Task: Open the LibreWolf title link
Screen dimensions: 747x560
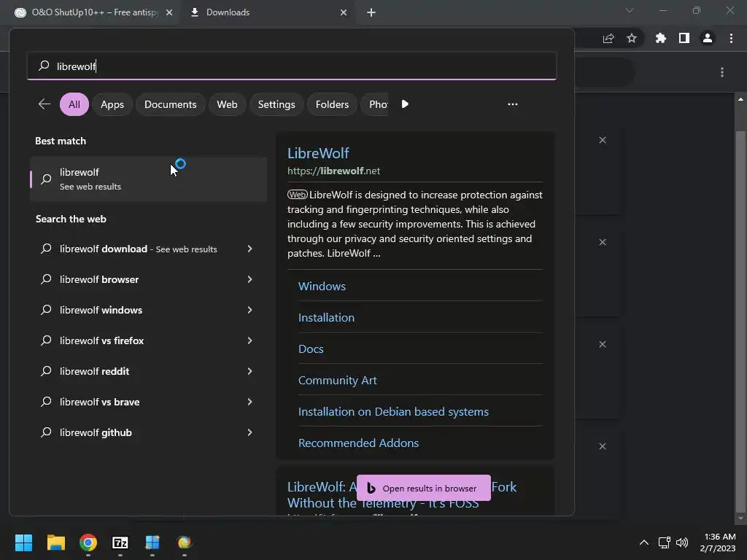Action: click(318, 153)
